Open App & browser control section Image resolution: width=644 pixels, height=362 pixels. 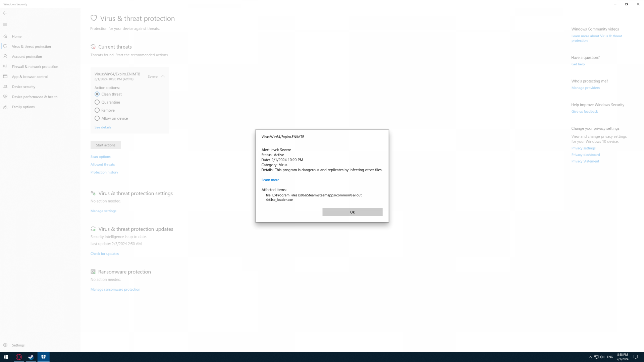(x=30, y=77)
